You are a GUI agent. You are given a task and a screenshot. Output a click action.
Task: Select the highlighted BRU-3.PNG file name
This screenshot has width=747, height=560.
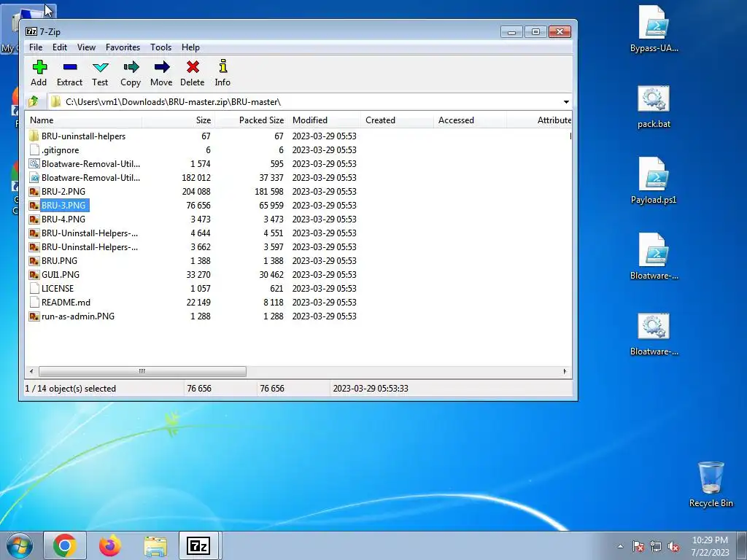(63, 205)
